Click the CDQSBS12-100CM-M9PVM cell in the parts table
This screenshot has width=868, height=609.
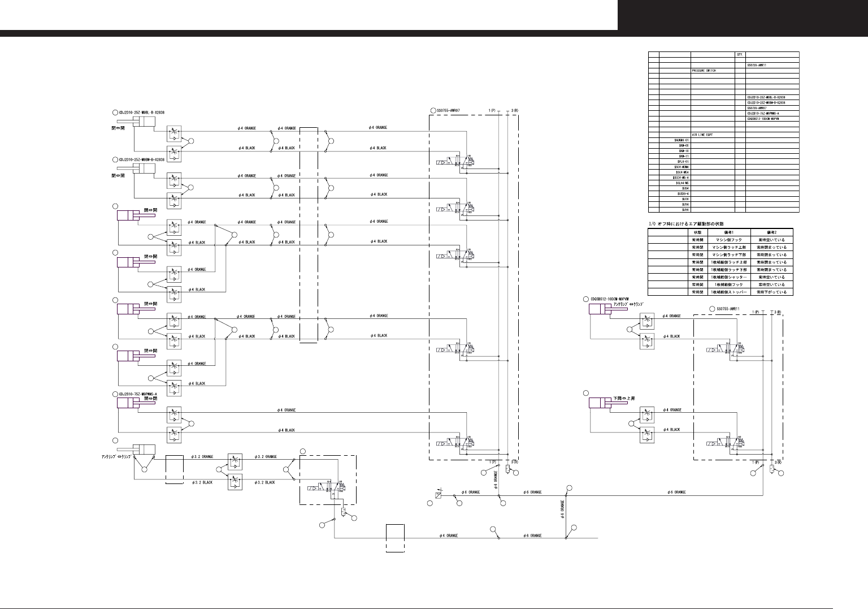772,119
